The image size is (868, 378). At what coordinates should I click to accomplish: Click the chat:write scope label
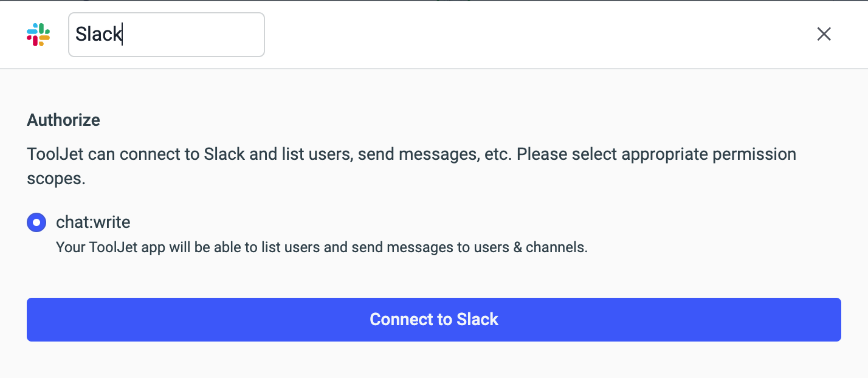(93, 222)
